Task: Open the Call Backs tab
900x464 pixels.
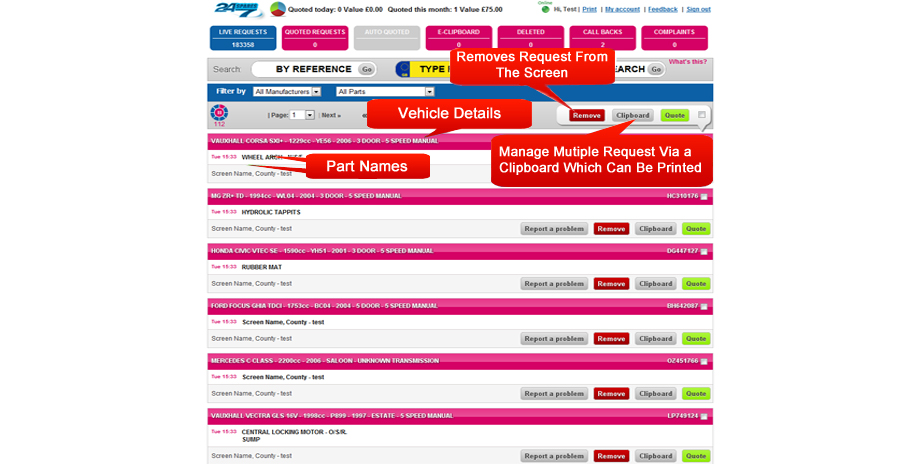Action: pos(603,38)
